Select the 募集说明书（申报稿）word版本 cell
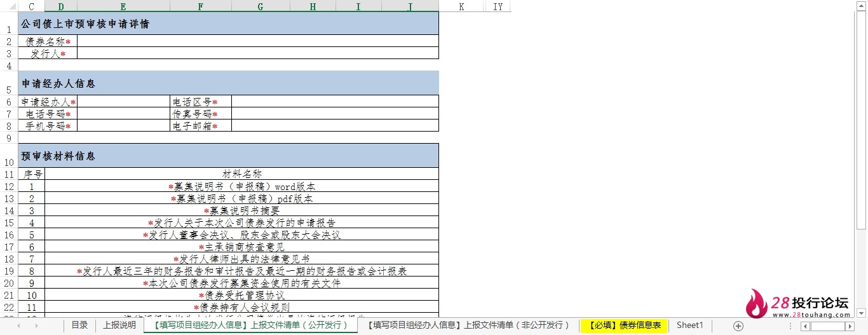 pos(241,186)
